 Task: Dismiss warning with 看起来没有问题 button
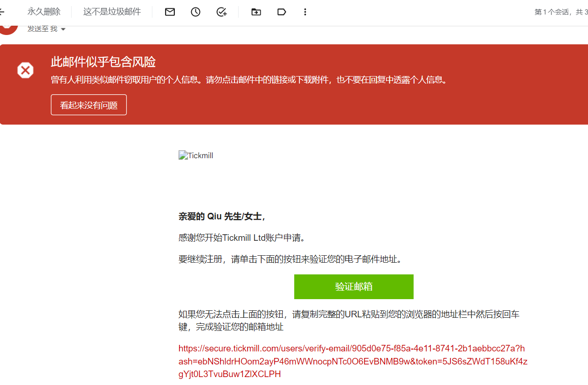pos(89,105)
